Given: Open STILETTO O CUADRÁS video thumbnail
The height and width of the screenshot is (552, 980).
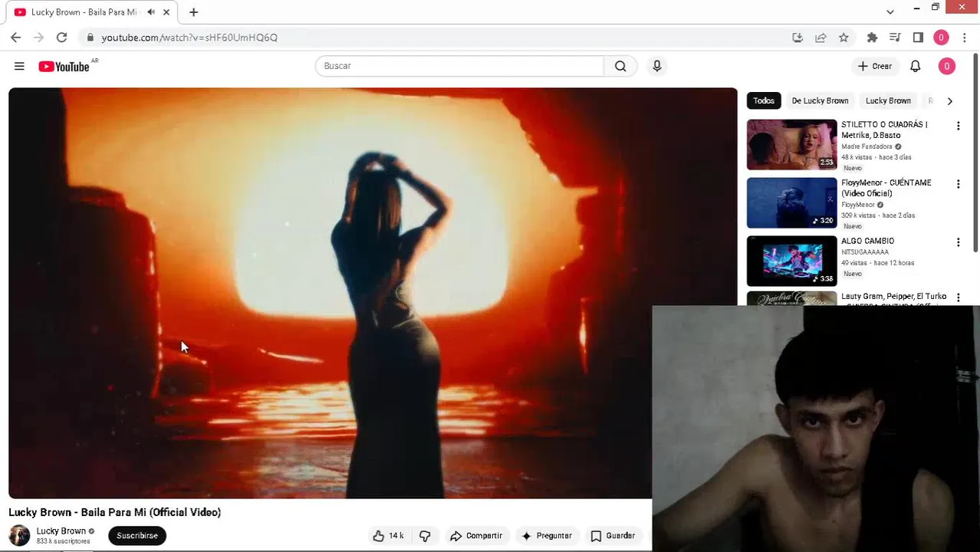Looking at the screenshot, I should point(791,145).
